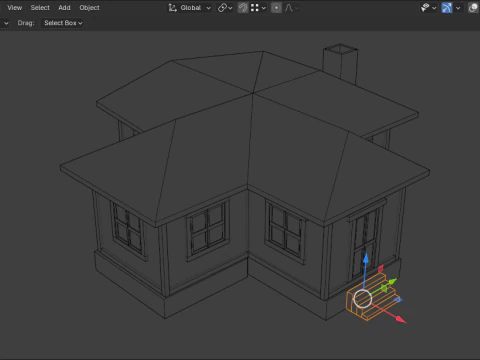480x360 pixels.
Task: Click the red X-axis gizmo arrow
Action: [400, 319]
